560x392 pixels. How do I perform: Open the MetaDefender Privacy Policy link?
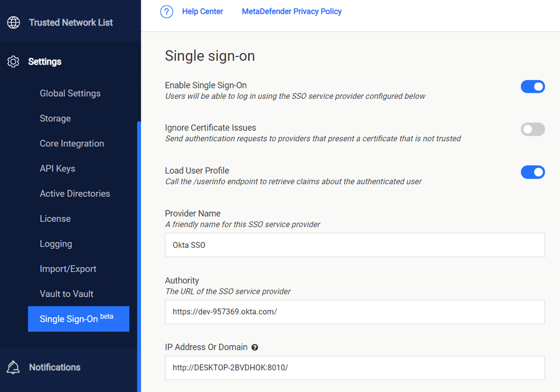292,11
